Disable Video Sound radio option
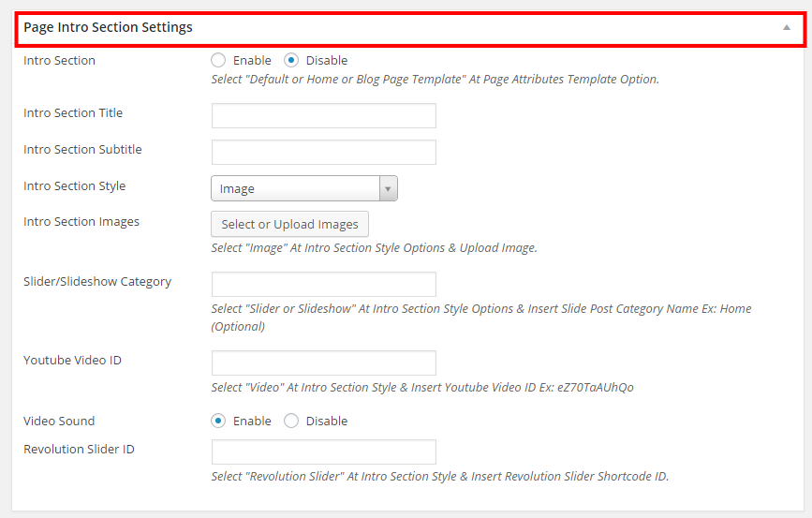The height and width of the screenshot is (518, 812). point(291,421)
